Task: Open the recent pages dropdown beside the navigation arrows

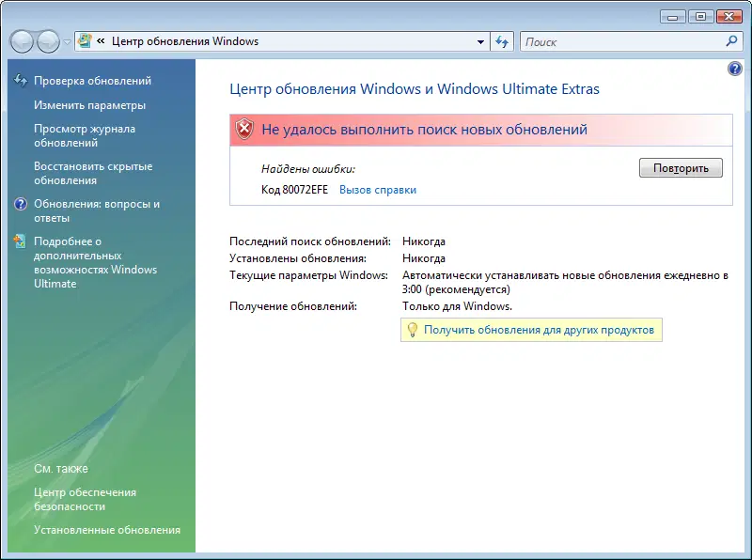Action: pyautogui.click(x=67, y=42)
